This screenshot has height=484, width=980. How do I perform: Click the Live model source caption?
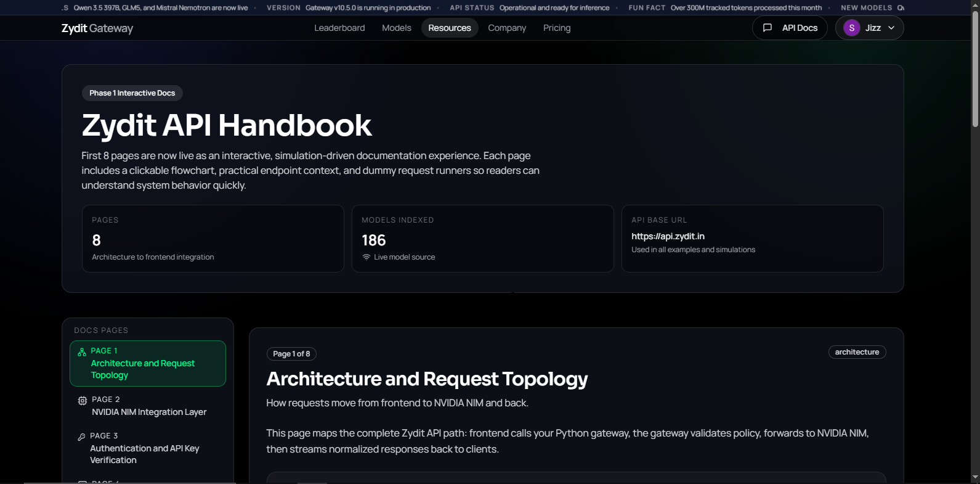click(x=404, y=257)
